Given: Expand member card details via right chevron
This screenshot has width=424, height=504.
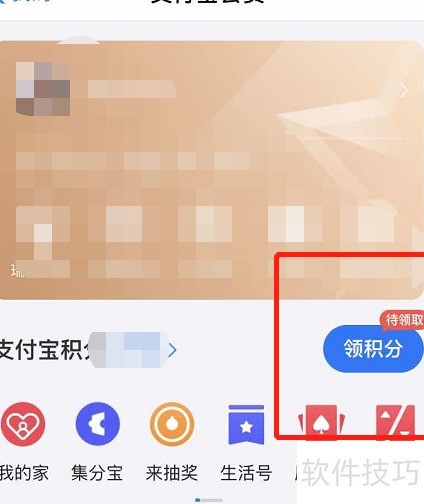Looking at the screenshot, I should click(x=404, y=90).
